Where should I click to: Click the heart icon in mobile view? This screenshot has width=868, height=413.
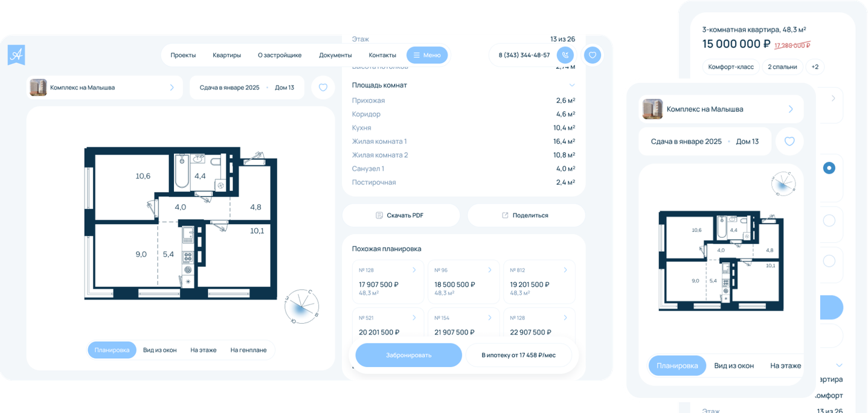click(789, 141)
